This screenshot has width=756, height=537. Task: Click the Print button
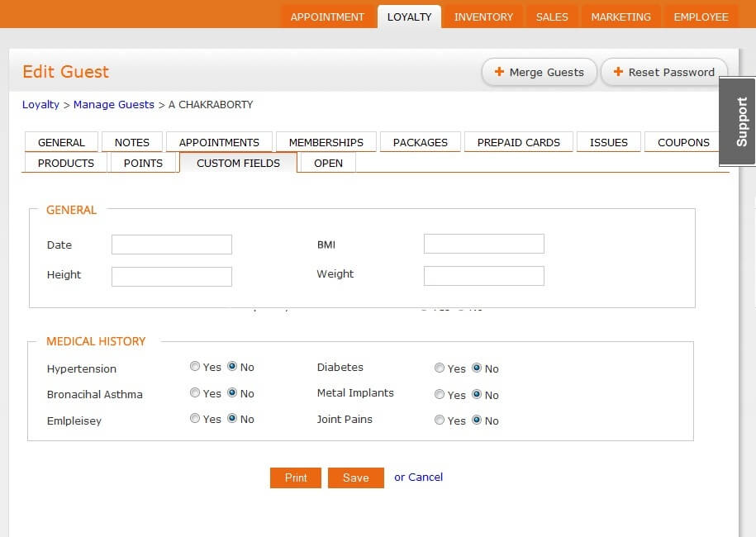click(x=295, y=478)
